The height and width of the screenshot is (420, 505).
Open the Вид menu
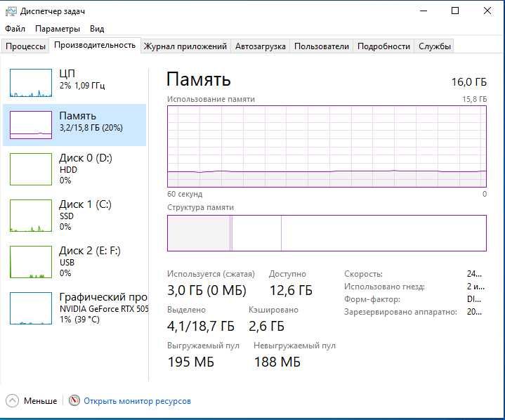97,29
